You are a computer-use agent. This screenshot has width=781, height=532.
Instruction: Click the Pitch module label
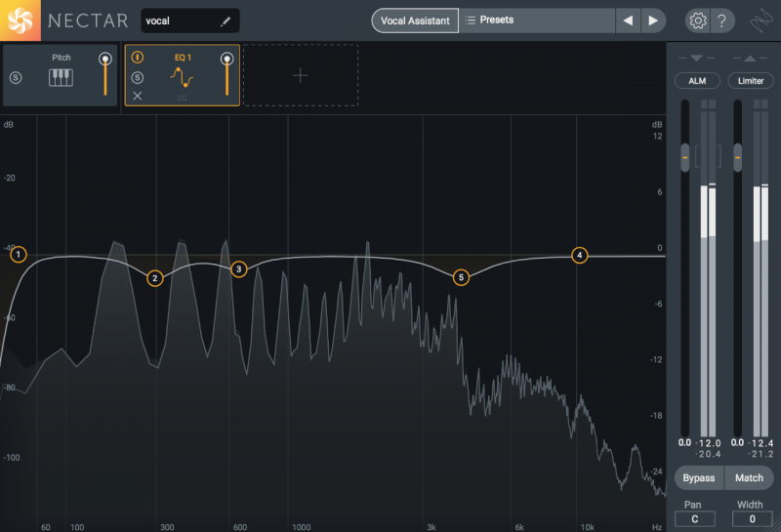click(x=62, y=58)
